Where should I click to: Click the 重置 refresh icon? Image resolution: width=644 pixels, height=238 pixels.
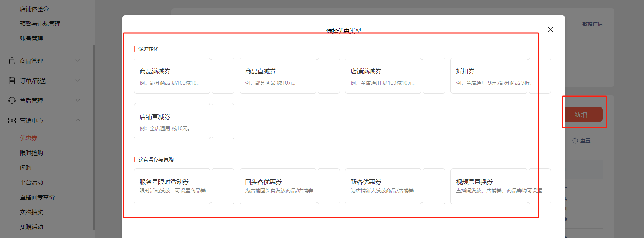coord(575,140)
